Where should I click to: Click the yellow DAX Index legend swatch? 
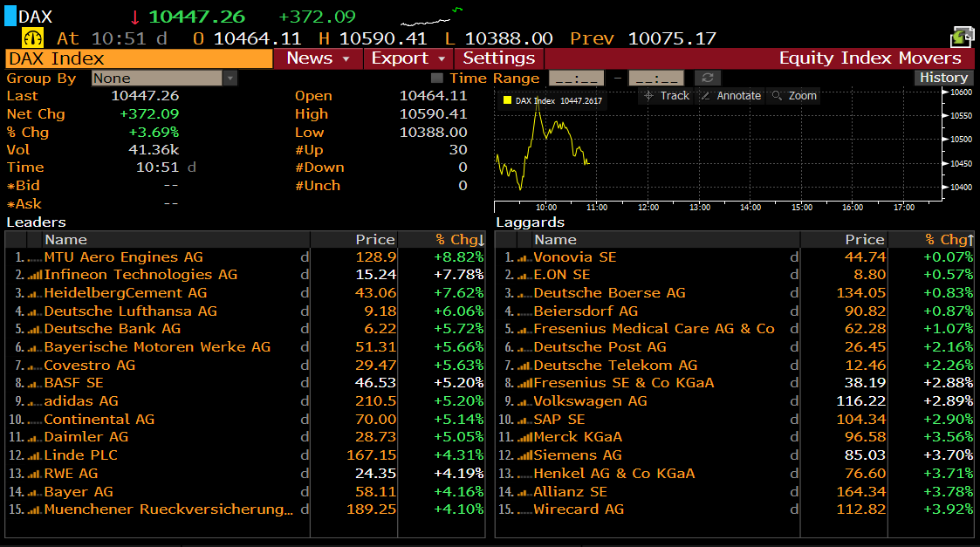[508, 100]
